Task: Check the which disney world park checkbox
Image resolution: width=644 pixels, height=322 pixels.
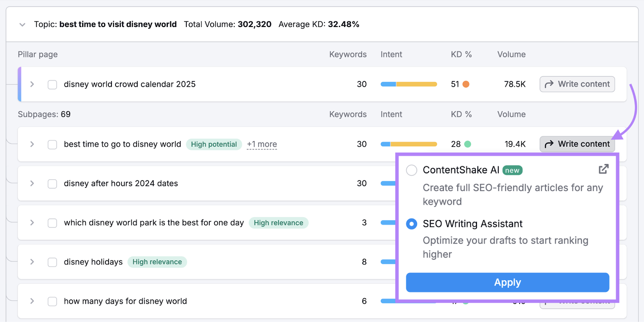Action: tap(52, 223)
